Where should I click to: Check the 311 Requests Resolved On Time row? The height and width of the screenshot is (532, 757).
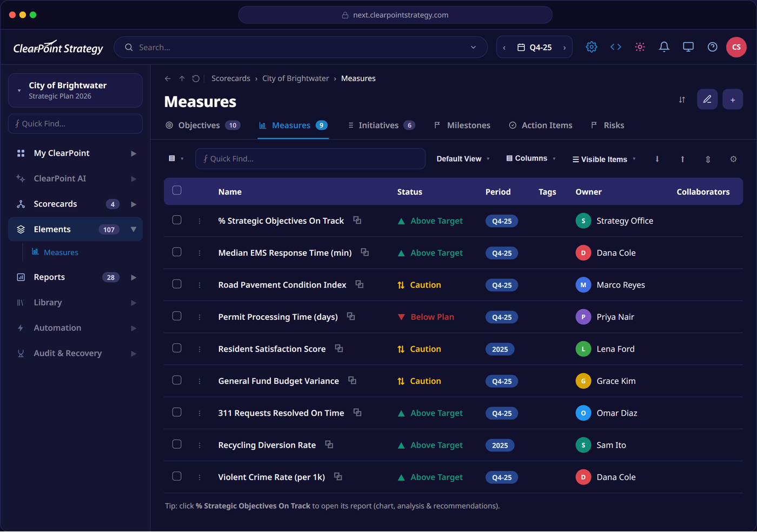pyautogui.click(x=177, y=412)
